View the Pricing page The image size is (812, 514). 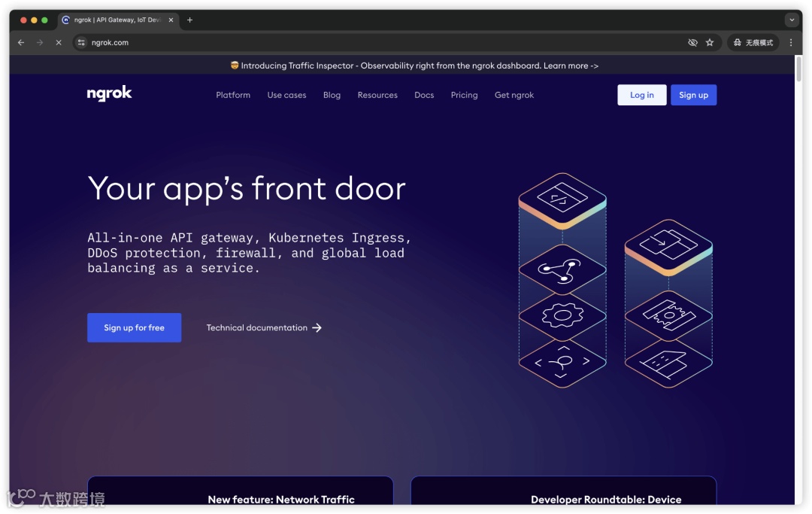(464, 95)
